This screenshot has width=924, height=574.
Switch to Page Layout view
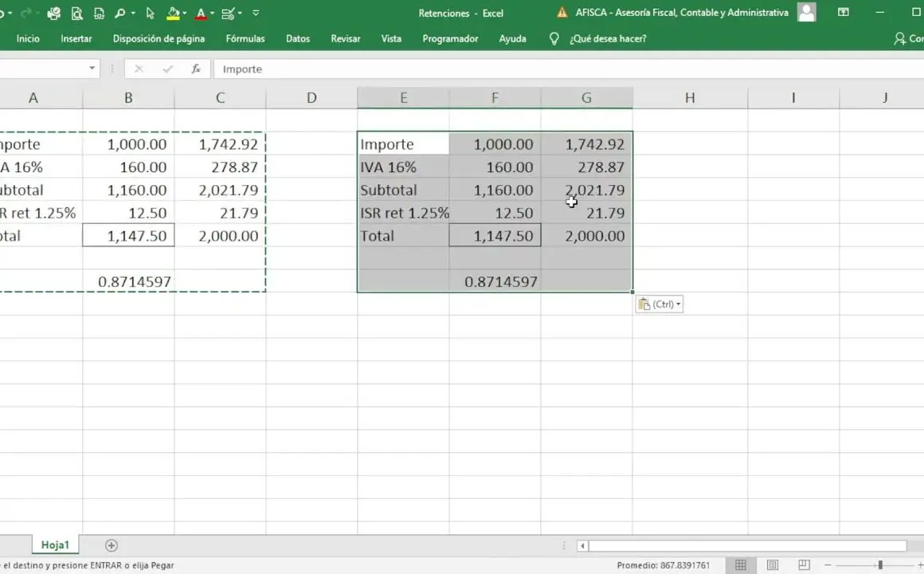(x=773, y=565)
